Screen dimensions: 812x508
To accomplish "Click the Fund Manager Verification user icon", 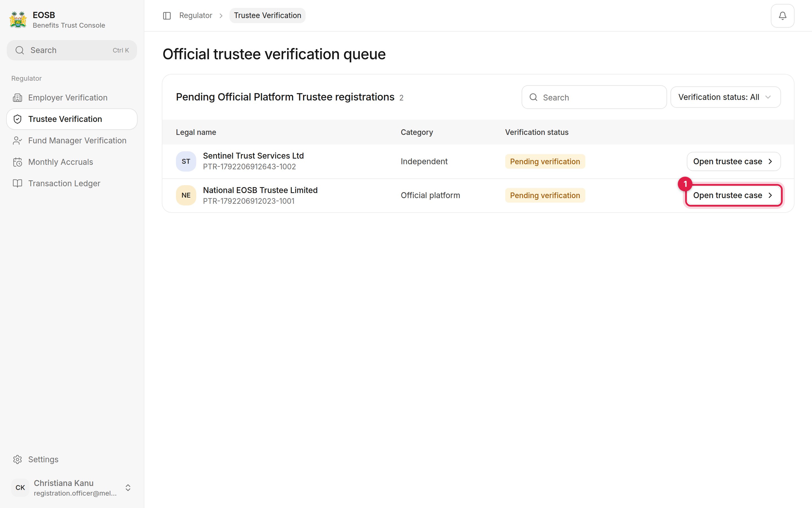I will click(x=17, y=141).
